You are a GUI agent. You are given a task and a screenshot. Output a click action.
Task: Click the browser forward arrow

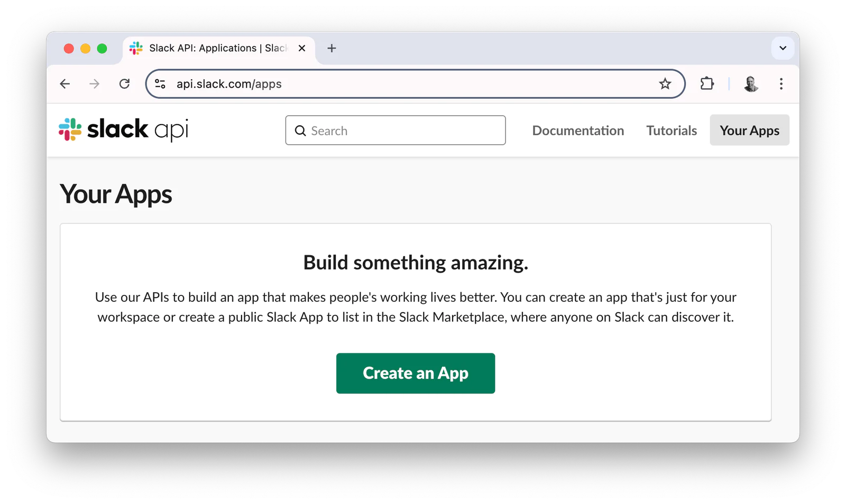[x=95, y=84]
